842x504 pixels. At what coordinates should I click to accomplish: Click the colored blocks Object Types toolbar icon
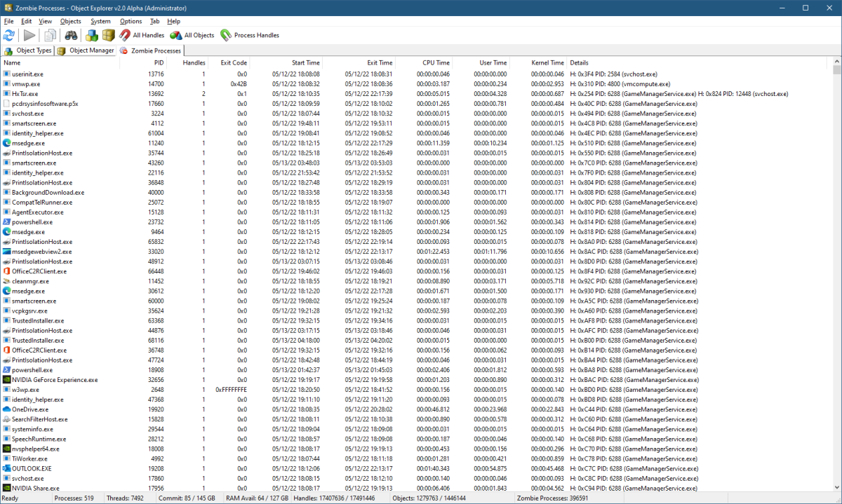click(x=92, y=35)
